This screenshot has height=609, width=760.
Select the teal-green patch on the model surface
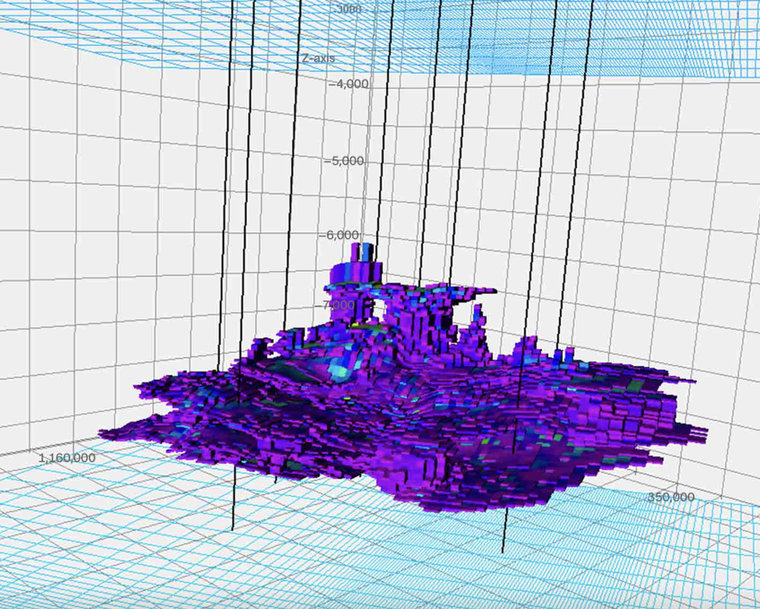click(337, 372)
